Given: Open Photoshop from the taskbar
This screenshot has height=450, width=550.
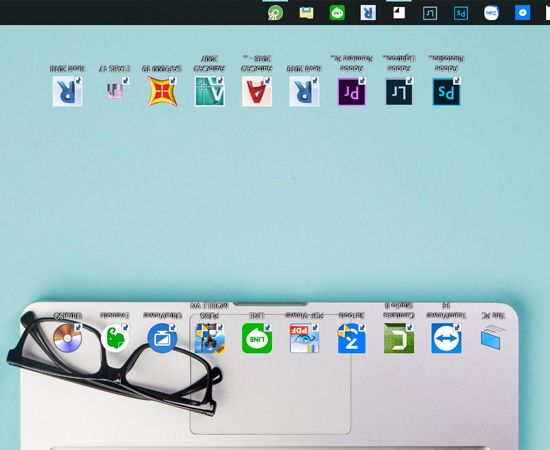Looking at the screenshot, I should point(461,13).
